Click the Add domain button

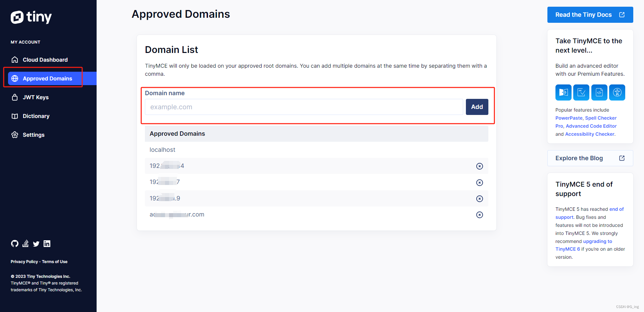tap(477, 107)
